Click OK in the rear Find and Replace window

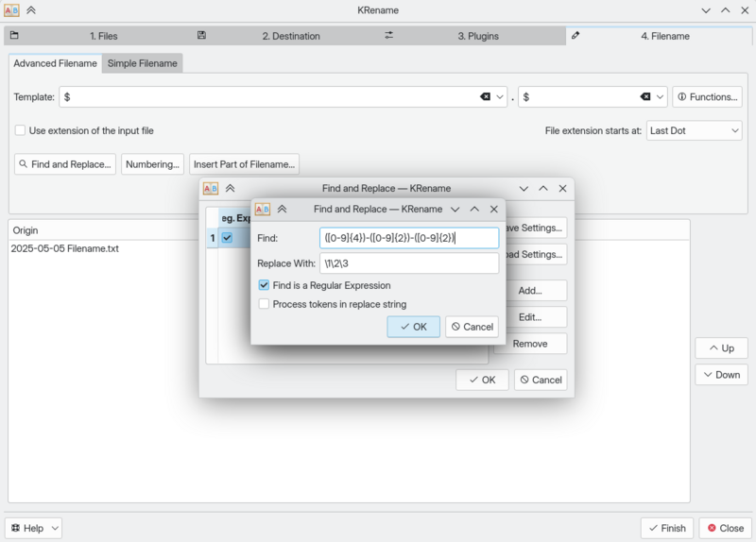click(x=482, y=380)
